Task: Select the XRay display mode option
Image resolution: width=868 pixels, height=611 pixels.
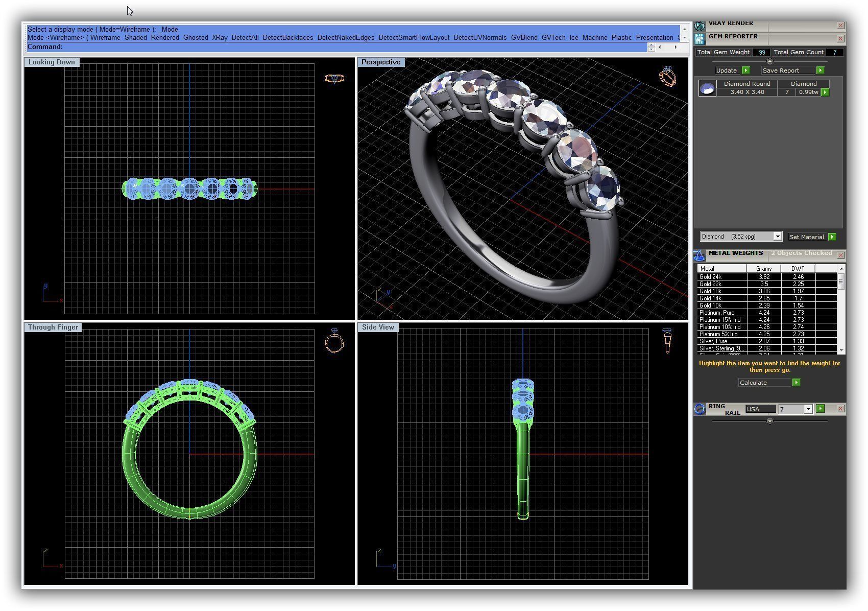Action: [x=220, y=37]
